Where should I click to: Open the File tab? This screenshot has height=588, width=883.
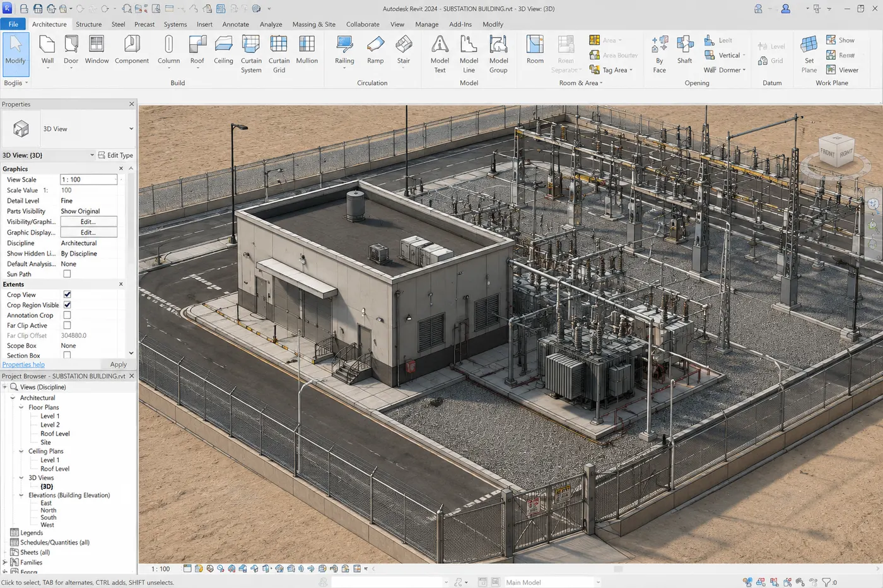point(13,24)
